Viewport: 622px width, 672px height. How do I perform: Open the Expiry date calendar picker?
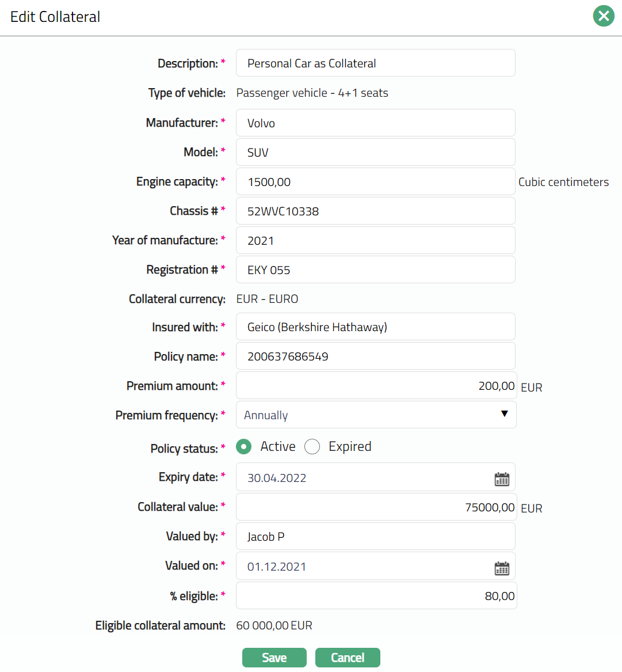(x=502, y=479)
